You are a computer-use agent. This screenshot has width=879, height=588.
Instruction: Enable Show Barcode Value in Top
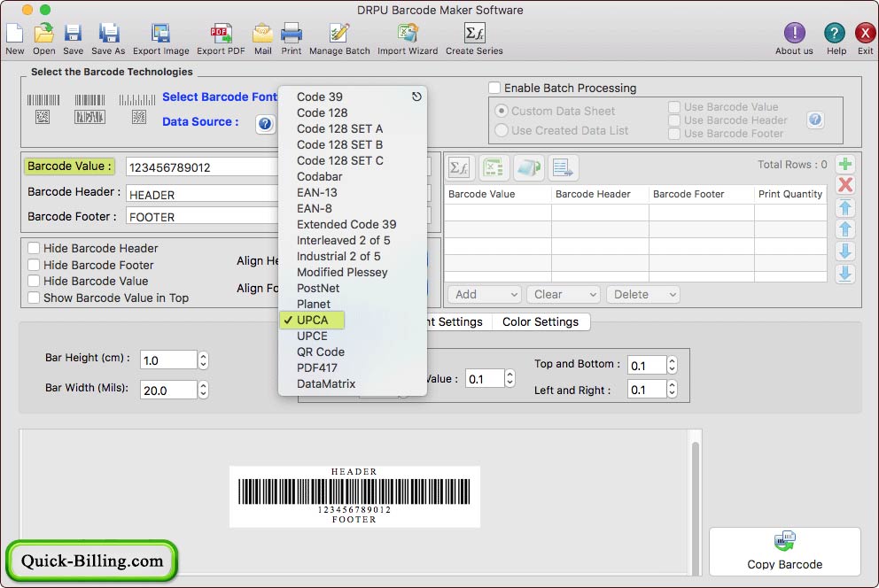pyautogui.click(x=35, y=298)
